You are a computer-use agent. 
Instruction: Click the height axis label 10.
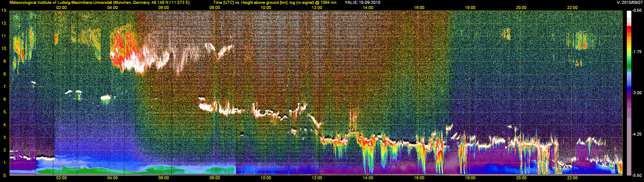click(x=4, y=49)
